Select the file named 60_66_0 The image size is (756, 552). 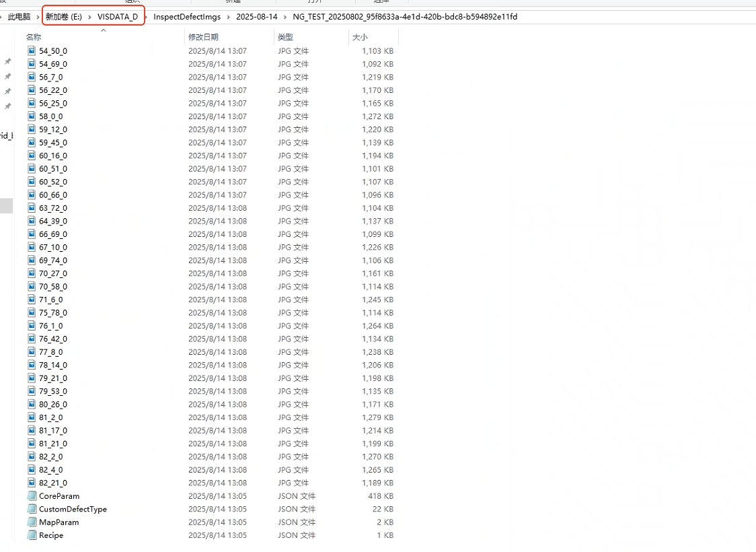(x=52, y=195)
